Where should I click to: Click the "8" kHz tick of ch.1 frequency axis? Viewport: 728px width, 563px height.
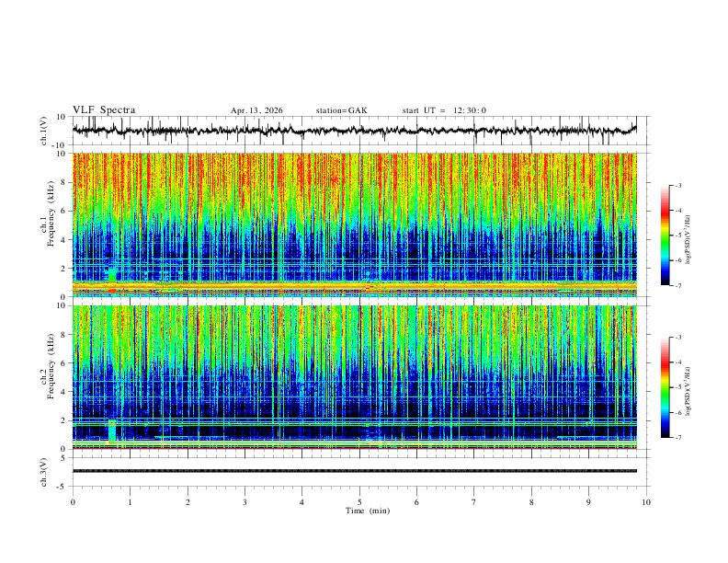pyautogui.click(x=64, y=182)
